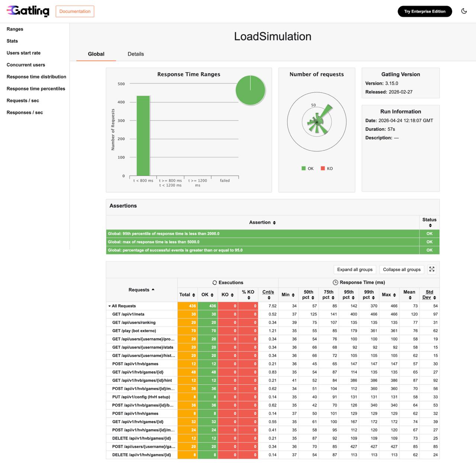This screenshot has width=476, height=463.
Task: Select the Global tab
Action: [x=96, y=54]
